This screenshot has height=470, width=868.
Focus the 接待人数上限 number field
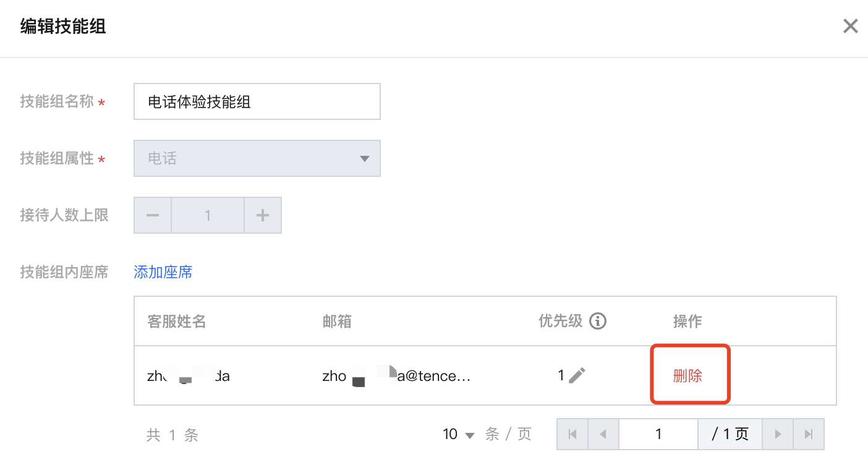coord(208,215)
